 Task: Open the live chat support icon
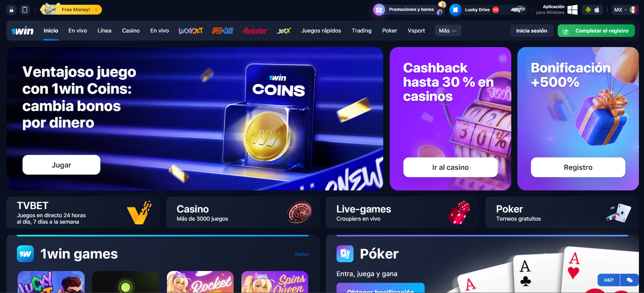pos(629,280)
